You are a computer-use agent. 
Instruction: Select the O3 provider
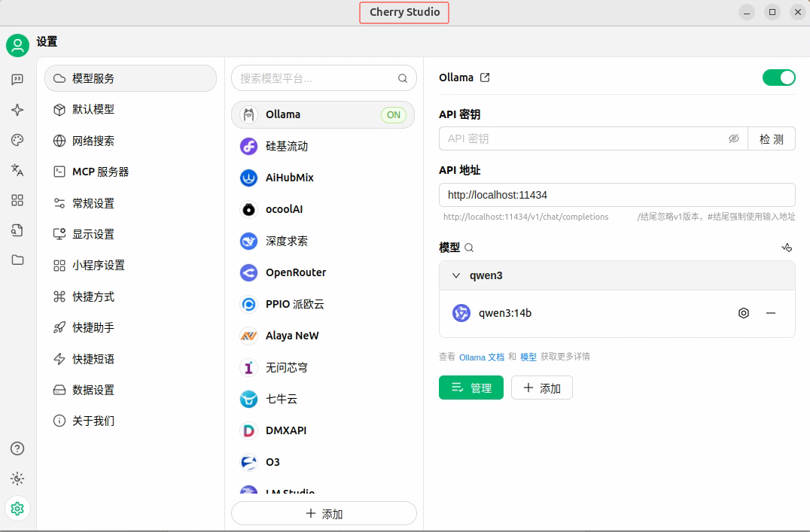[x=323, y=462]
